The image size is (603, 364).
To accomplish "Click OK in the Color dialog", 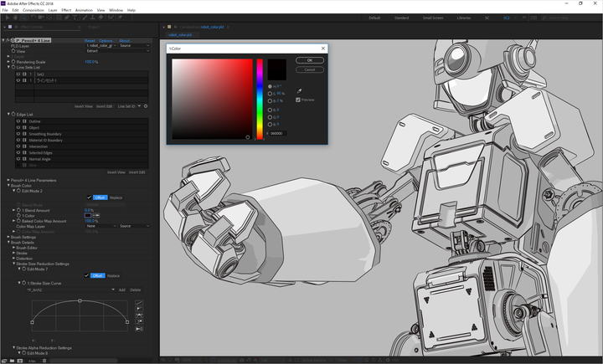I will pyautogui.click(x=309, y=60).
